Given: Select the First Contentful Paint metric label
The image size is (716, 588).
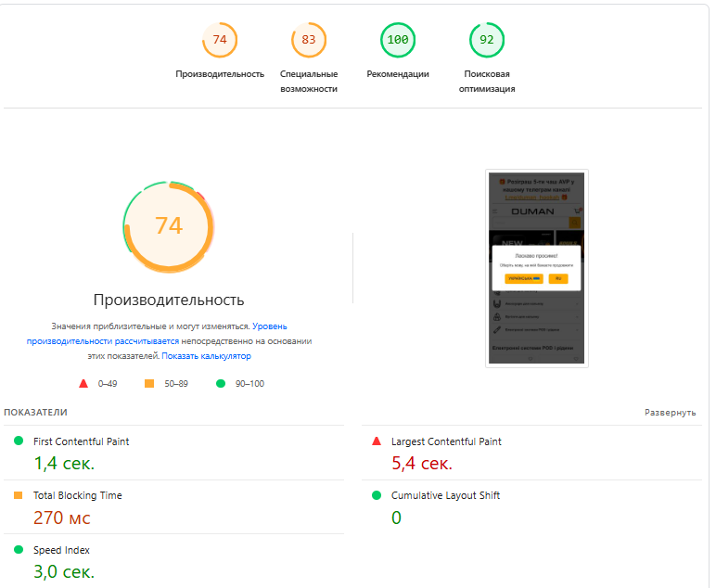Looking at the screenshot, I should click(82, 441).
